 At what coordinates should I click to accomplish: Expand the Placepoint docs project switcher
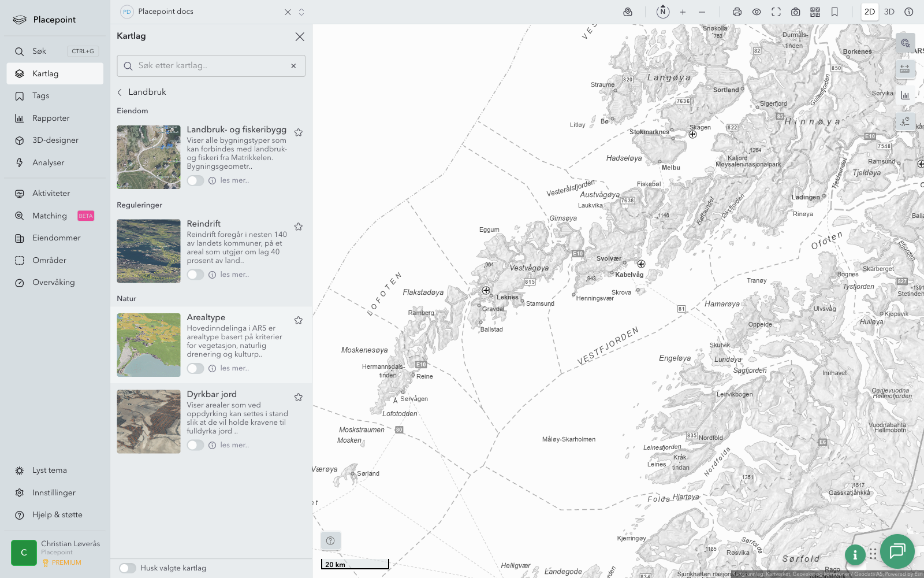coord(301,12)
